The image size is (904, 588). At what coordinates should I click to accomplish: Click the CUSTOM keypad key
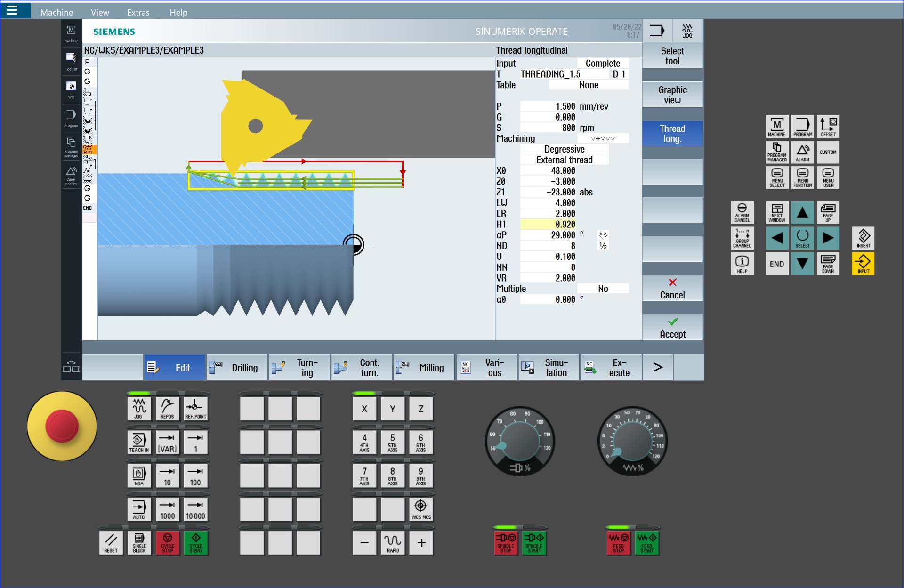point(828,153)
